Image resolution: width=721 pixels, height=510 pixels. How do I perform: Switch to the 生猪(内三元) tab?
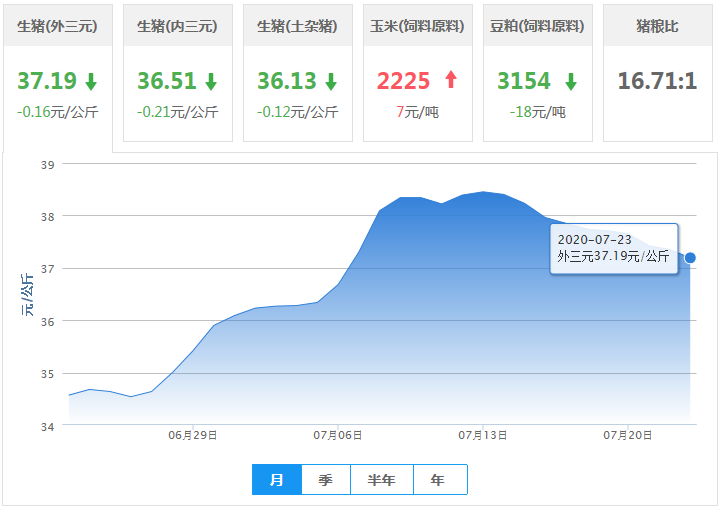pyautogui.click(x=177, y=26)
